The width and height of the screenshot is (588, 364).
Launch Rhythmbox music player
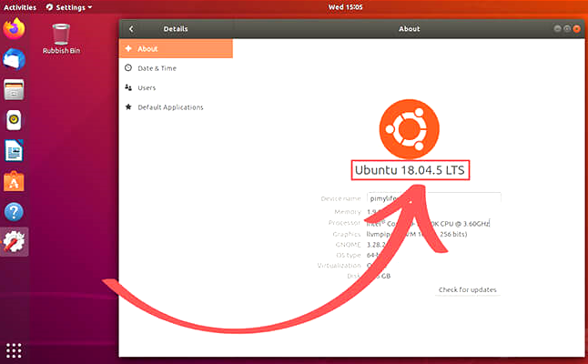[x=14, y=120]
